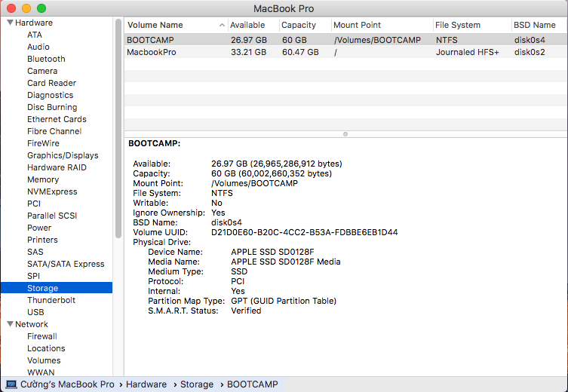Select the Memory hardware item
The width and height of the screenshot is (568, 392).
pyautogui.click(x=43, y=179)
